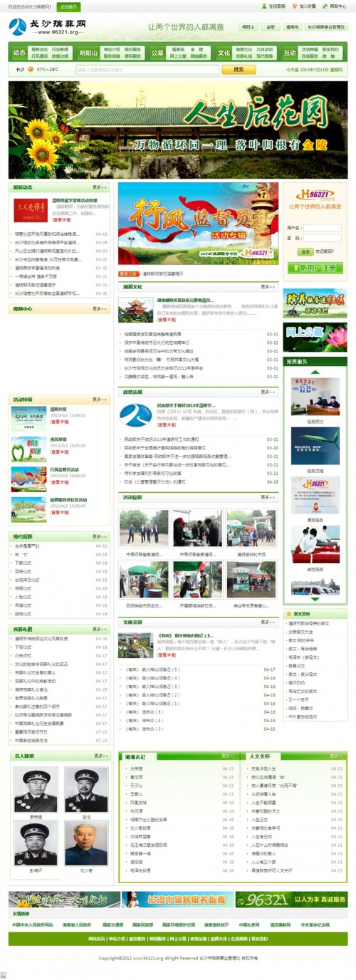
Task: Open 更多 link in 活动特辑 panel
Action: (x=100, y=400)
